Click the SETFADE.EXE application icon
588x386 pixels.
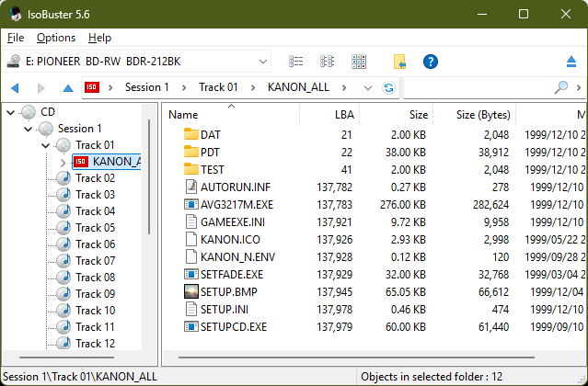coord(191,275)
